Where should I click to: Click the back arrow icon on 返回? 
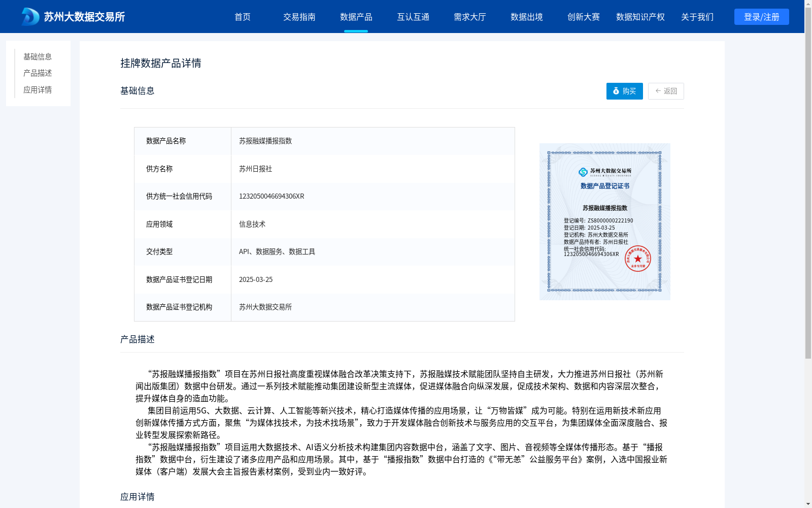pyautogui.click(x=658, y=91)
